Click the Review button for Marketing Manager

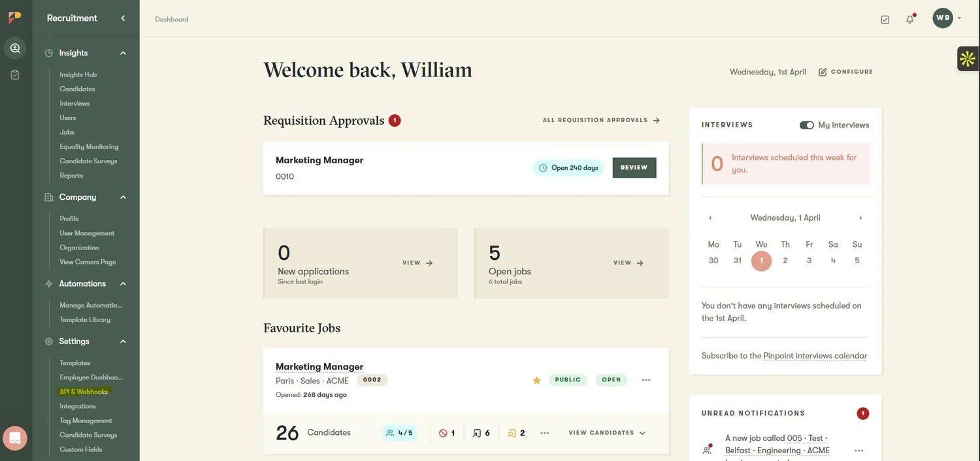[634, 168]
